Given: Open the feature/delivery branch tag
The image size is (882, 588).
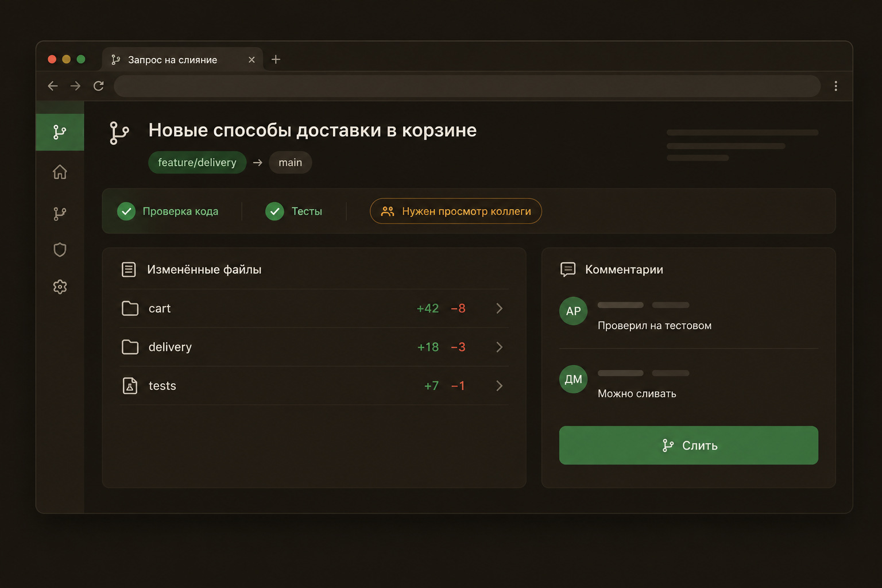Looking at the screenshot, I should [198, 163].
